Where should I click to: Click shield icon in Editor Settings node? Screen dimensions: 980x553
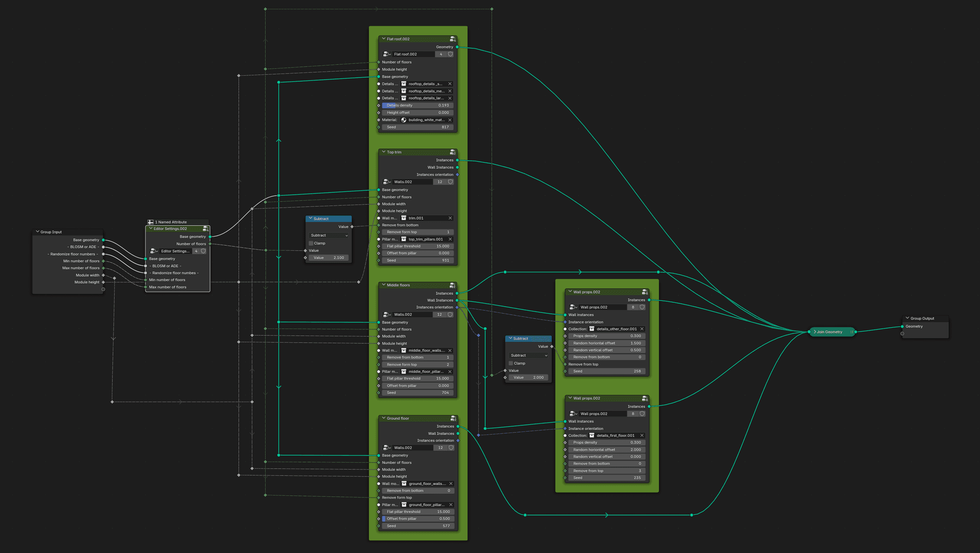click(203, 251)
